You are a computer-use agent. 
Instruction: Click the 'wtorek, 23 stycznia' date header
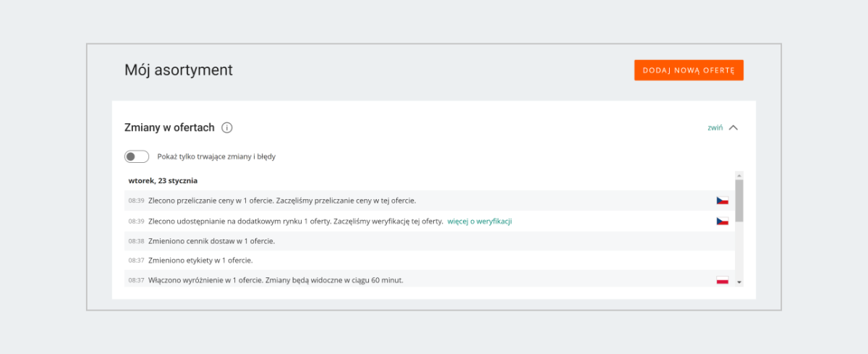coord(163,180)
